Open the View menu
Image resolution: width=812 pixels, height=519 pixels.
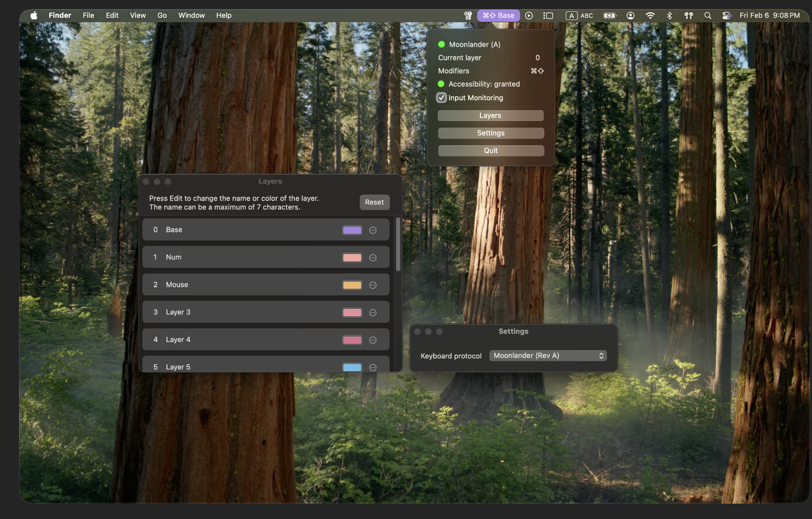[137, 15]
